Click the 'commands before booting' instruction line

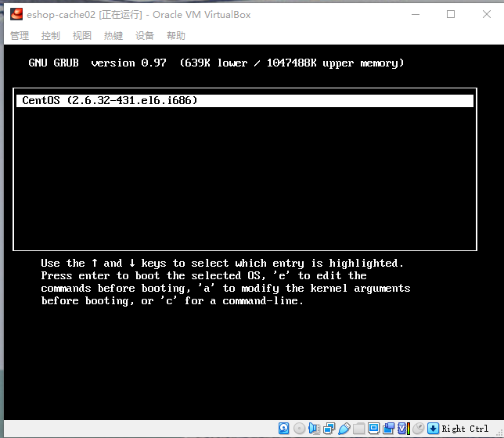point(225,289)
